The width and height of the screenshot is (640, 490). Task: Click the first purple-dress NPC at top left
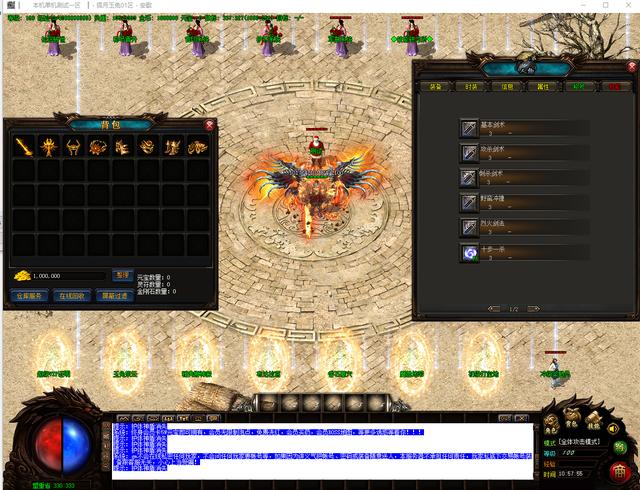coord(53,38)
